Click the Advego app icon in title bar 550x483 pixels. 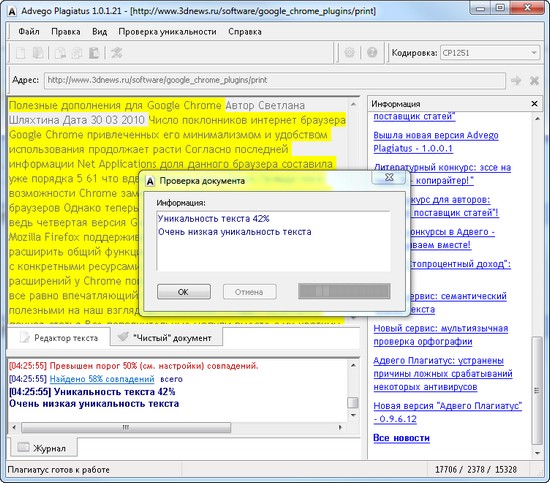coord(12,11)
